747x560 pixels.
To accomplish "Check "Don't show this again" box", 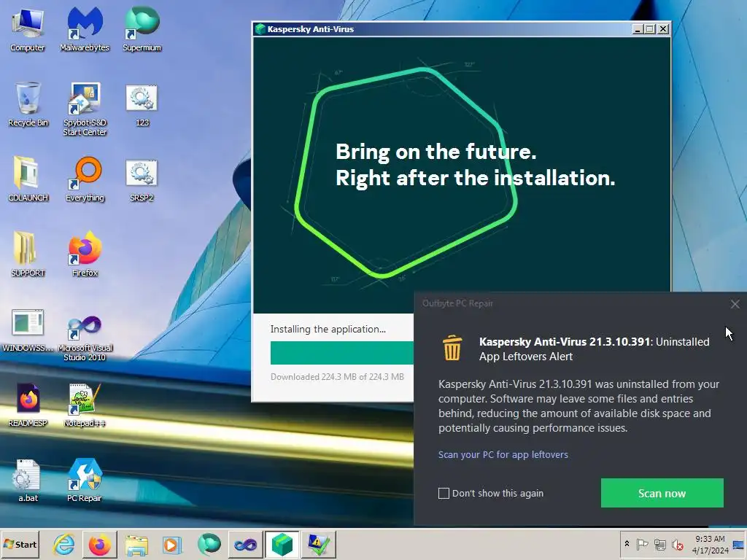I will [444, 494].
